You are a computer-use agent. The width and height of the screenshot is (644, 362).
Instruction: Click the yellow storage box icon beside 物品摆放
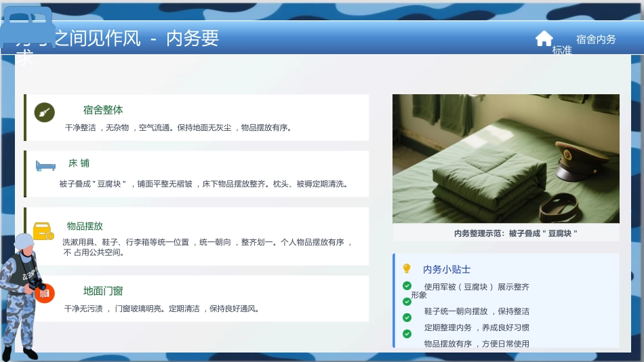pos(43,231)
